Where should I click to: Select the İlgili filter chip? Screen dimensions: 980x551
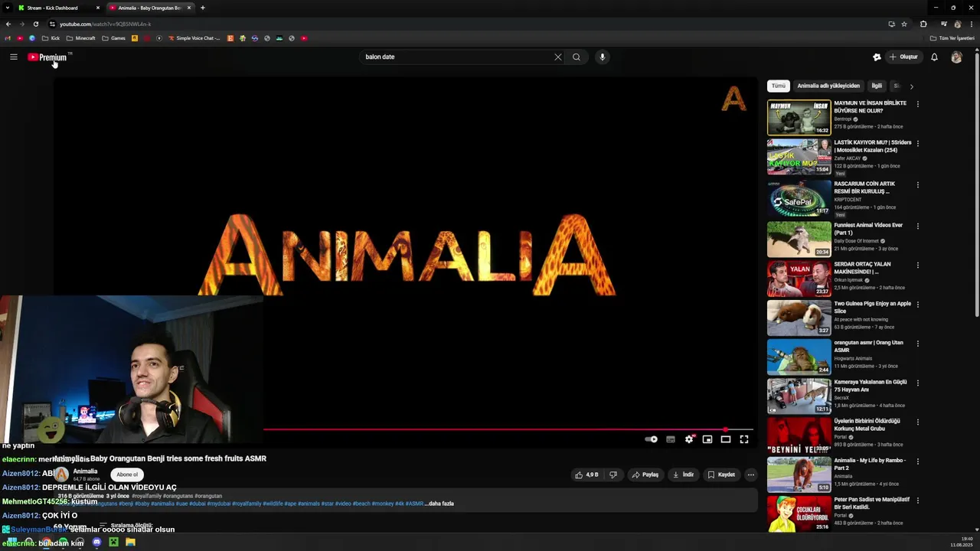tap(877, 86)
